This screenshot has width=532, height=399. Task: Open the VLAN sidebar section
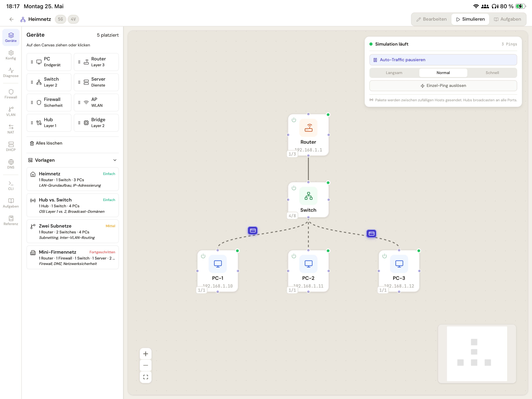(x=11, y=112)
